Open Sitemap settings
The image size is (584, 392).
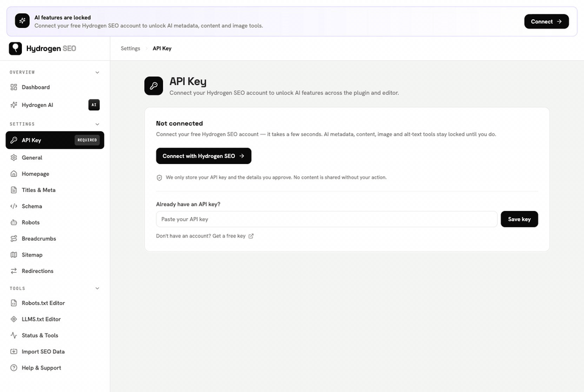pos(55,255)
